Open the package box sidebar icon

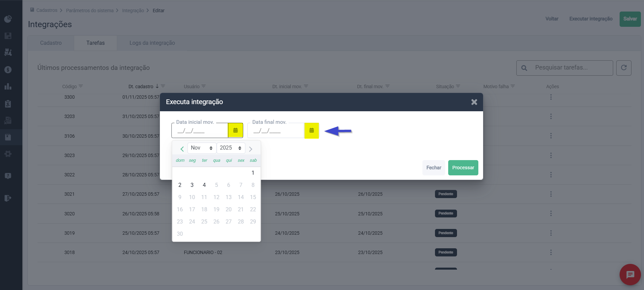click(x=8, y=36)
